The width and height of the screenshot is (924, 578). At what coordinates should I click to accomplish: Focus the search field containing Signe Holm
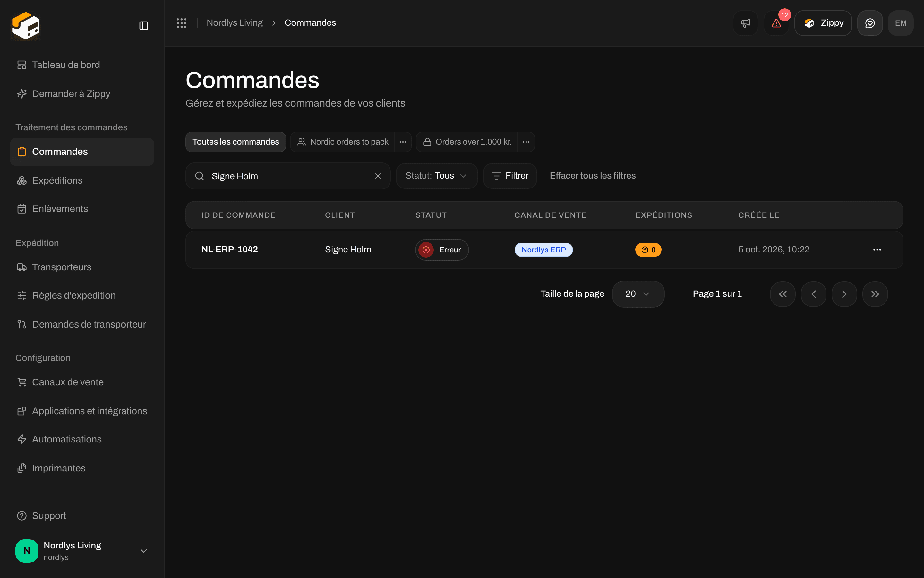click(x=288, y=176)
